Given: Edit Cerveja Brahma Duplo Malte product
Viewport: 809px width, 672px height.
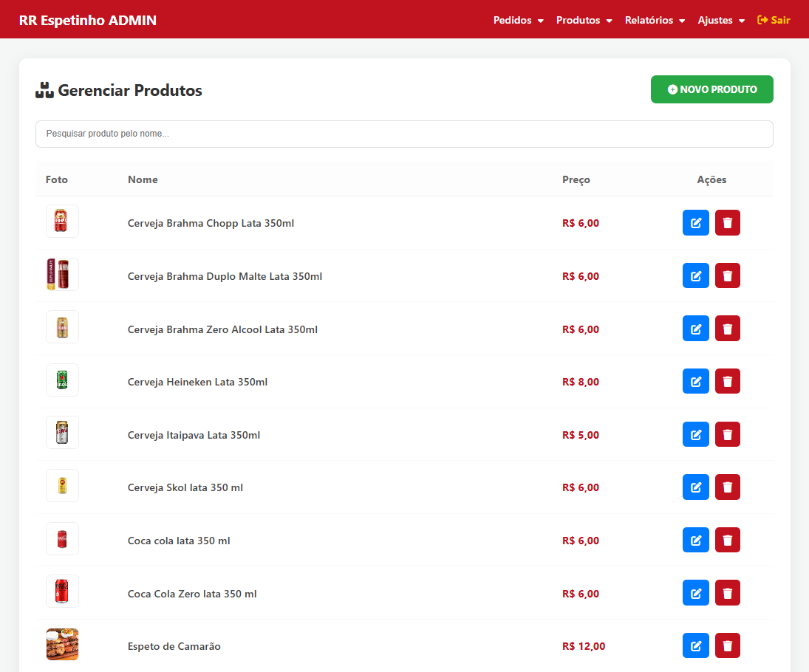Looking at the screenshot, I should coord(695,276).
